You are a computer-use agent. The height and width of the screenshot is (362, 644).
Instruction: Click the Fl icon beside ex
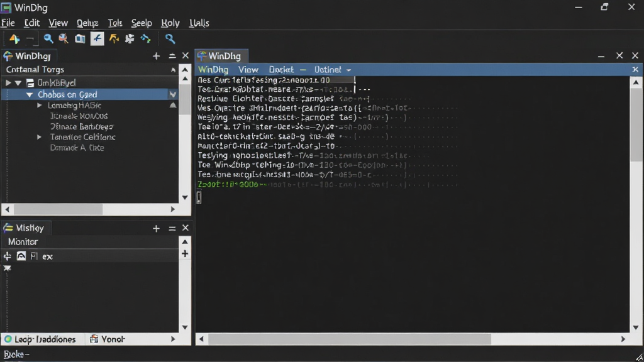(34, 256)
